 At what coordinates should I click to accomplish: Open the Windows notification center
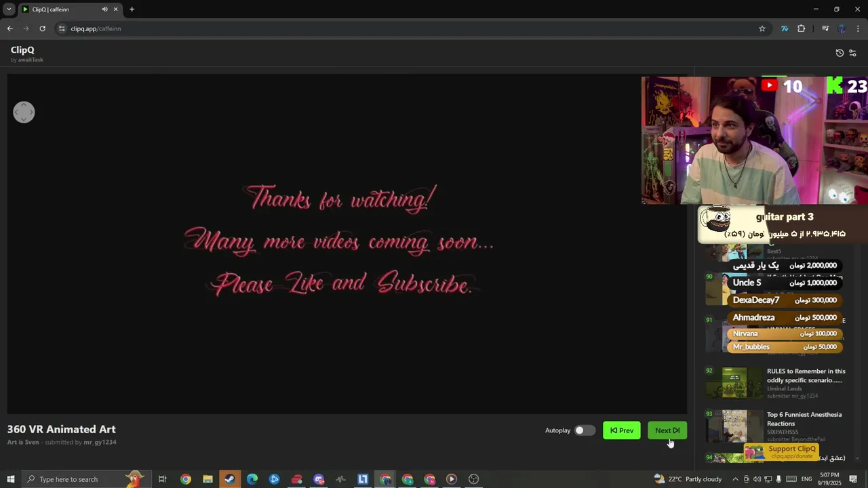854,479
